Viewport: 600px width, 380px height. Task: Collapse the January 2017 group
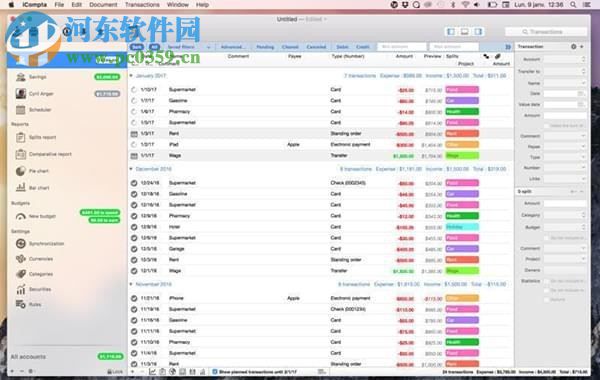coord(131,76)
